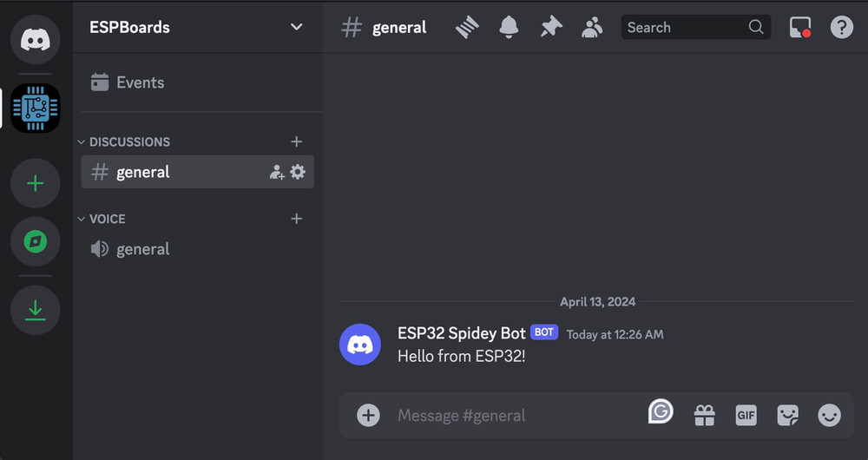Create invite for general channel

click(x=277, y=172)
